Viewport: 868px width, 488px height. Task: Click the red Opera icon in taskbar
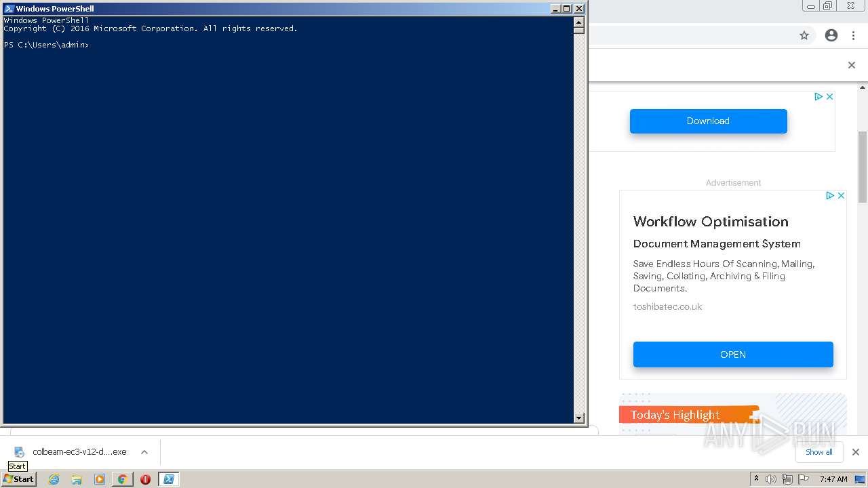coord(145,479)
